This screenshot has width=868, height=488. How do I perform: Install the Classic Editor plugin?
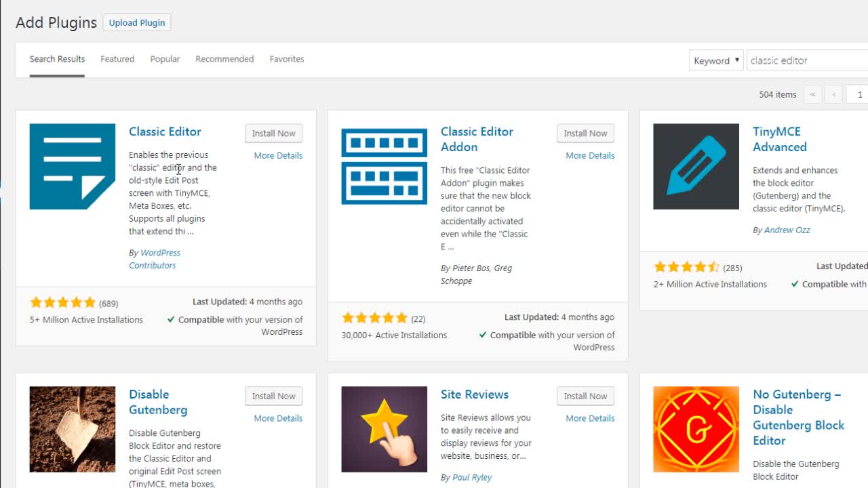274,134
